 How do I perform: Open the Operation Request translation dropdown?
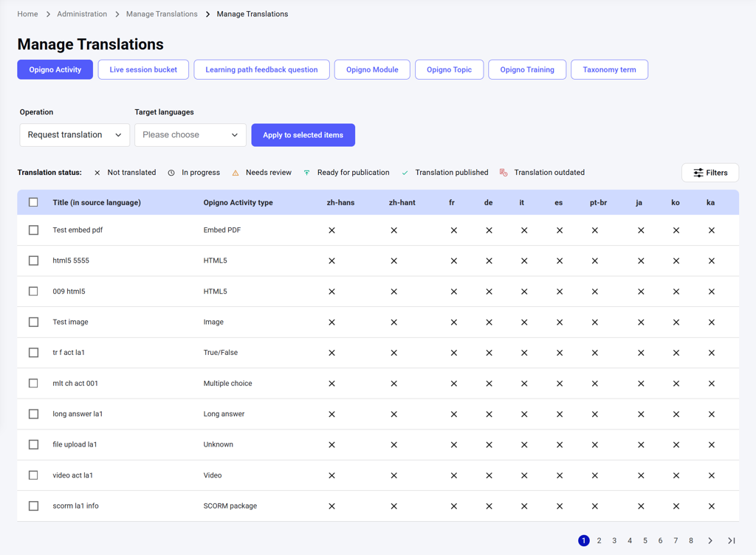[75, 135]
